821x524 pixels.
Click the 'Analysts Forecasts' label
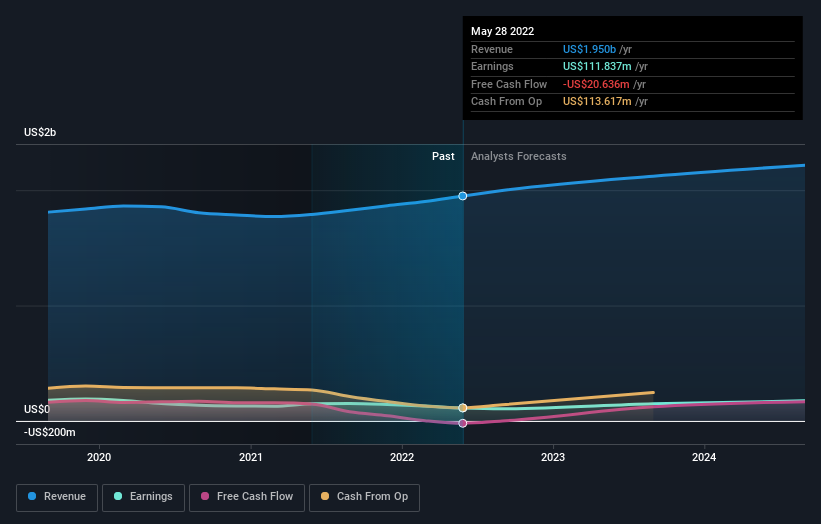pyautogui.click(x=518, y=157)
